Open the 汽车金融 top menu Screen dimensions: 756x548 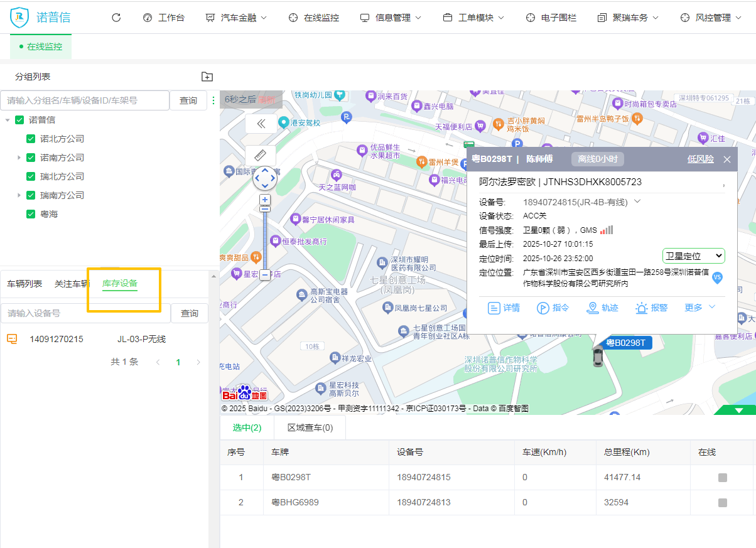(x=237, y=18)
